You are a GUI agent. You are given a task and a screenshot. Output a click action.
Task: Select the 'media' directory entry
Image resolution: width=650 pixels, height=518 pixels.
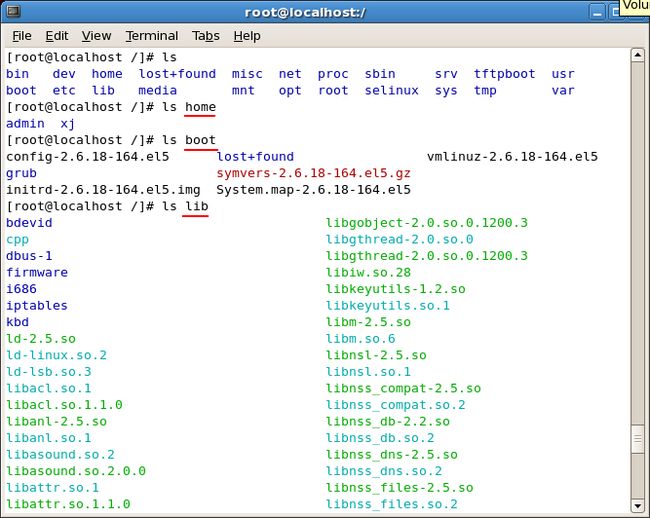(x=158, y=90)
